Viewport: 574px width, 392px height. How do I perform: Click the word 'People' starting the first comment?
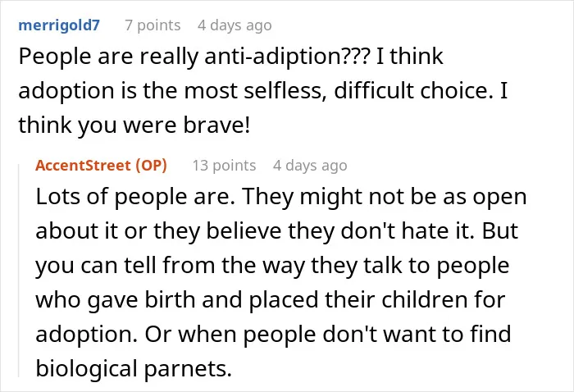coord(55,57)
